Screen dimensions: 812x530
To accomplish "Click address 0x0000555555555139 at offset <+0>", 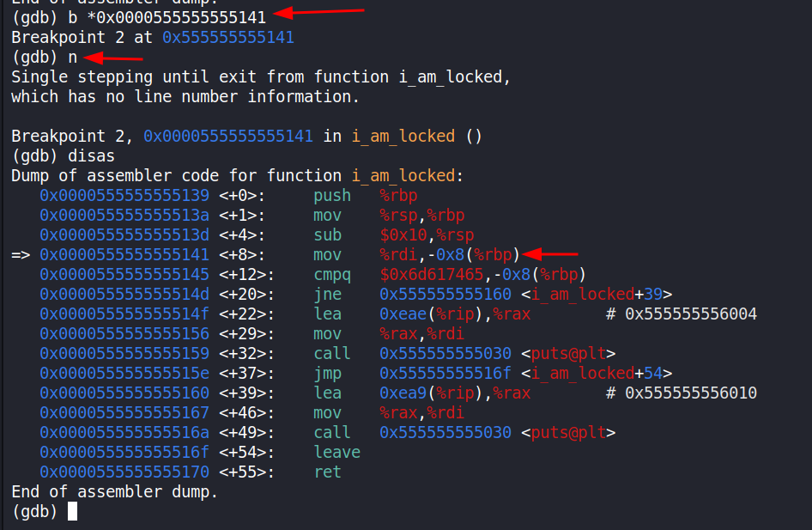I will (x=124, y=195).
